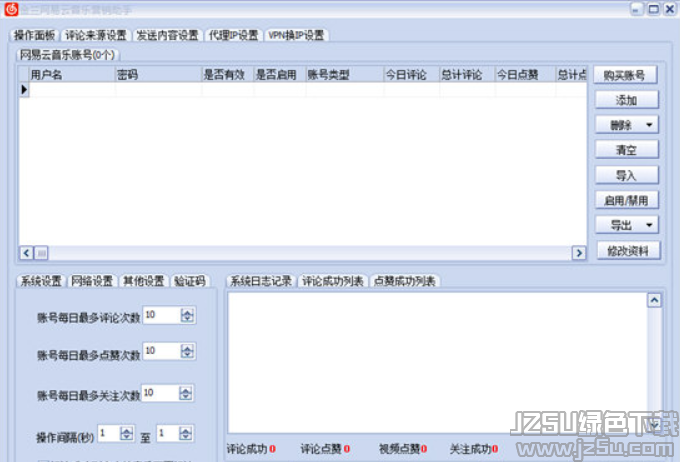
Task: Switch to the 网络设置 tab
Action: 92,281
